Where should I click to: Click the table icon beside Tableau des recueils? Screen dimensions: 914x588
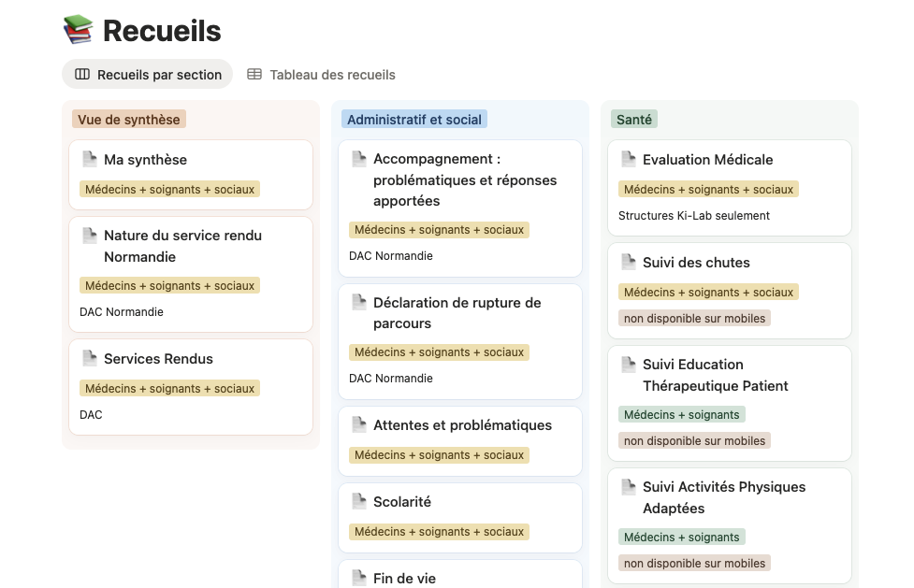[x=254, y=74]
